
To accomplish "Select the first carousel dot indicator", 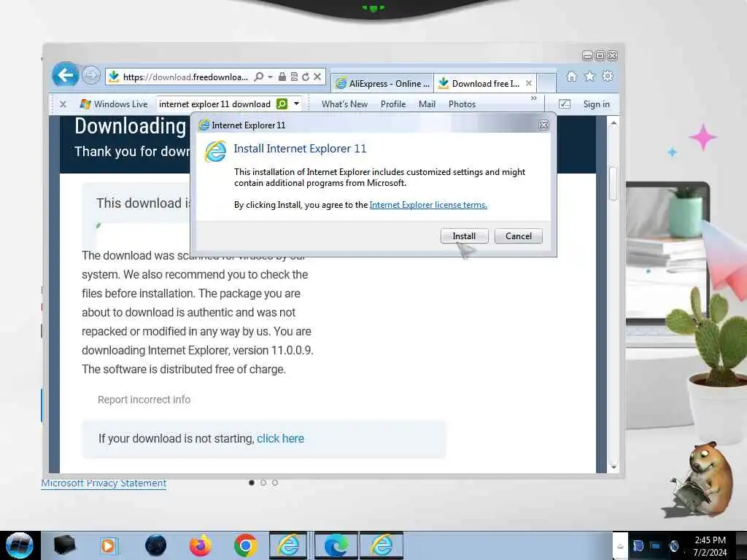I will [252, 483].
